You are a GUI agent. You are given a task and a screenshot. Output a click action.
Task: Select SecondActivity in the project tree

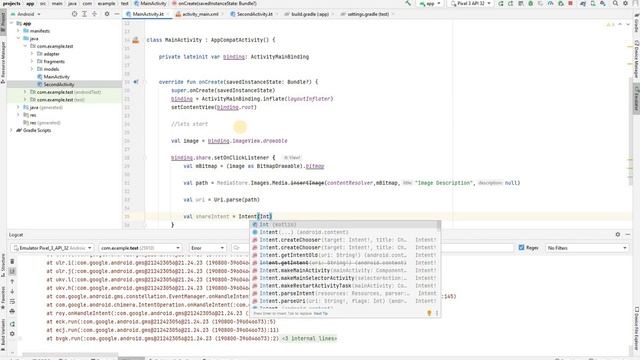point(58,84)
